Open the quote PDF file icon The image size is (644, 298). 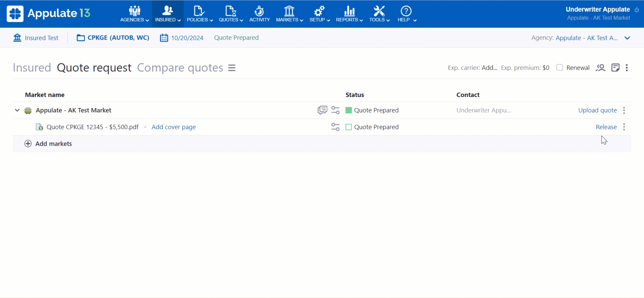39,127
